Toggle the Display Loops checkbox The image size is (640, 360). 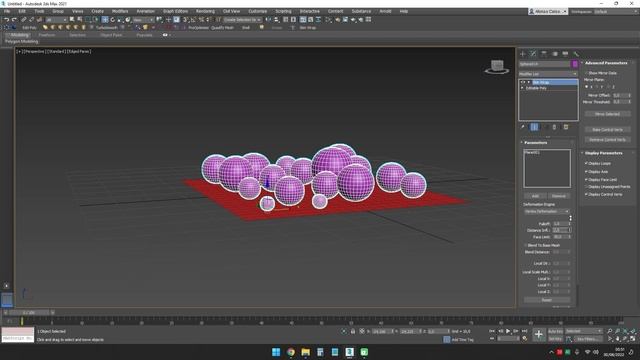(x=587, y=163)
